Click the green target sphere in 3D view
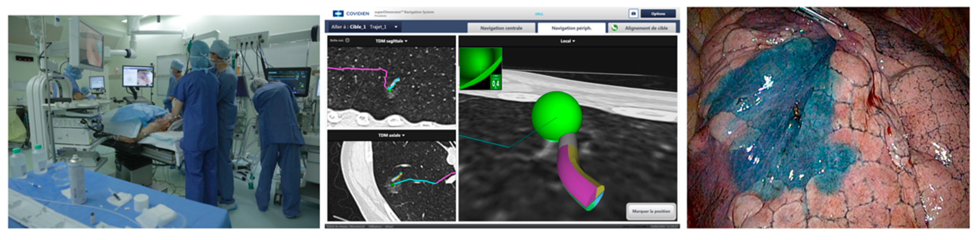The width and height of the screenshot is (980, 240). click(x=556, y=116)
